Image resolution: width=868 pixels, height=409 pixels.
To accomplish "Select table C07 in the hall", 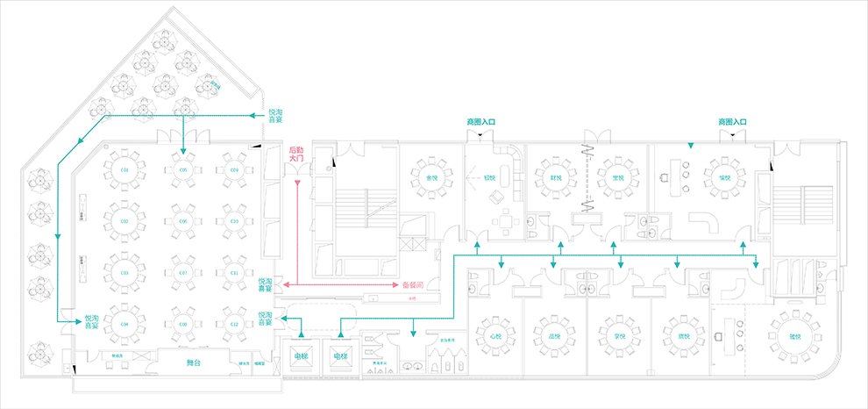I will pos(182,273).
